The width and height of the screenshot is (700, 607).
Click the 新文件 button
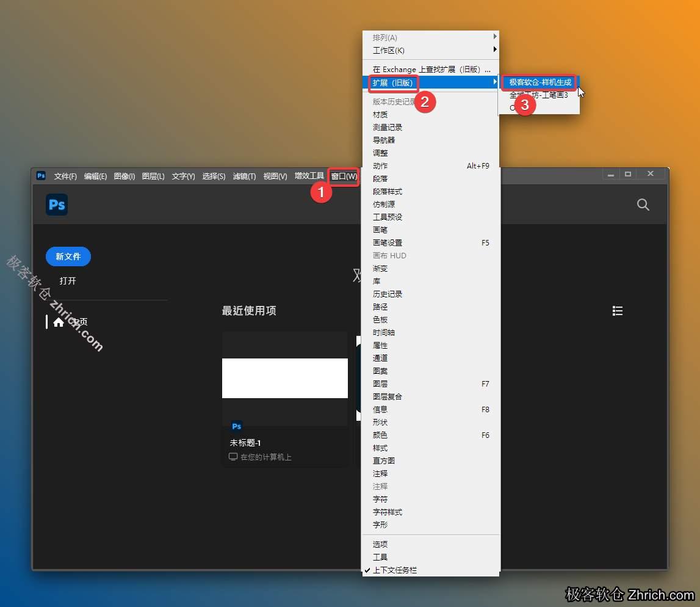68,256
